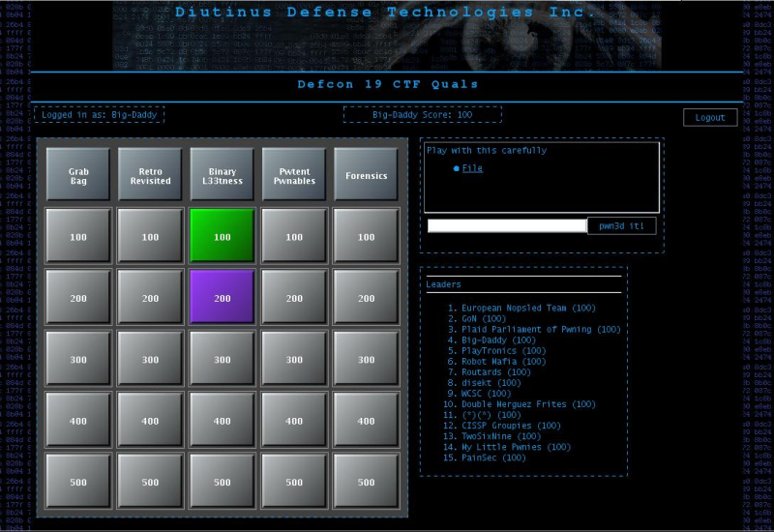
Task: Open the purple Binary L33tness 200 tile
Action: pos(223,298)
